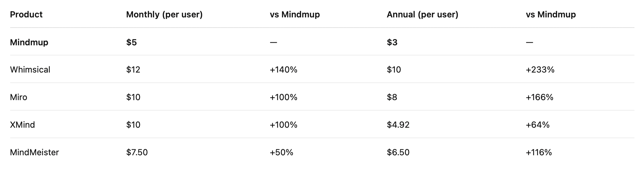
Task: Select the +50% comparison cell
Action: pyautogui.click(x=282, y=152)
